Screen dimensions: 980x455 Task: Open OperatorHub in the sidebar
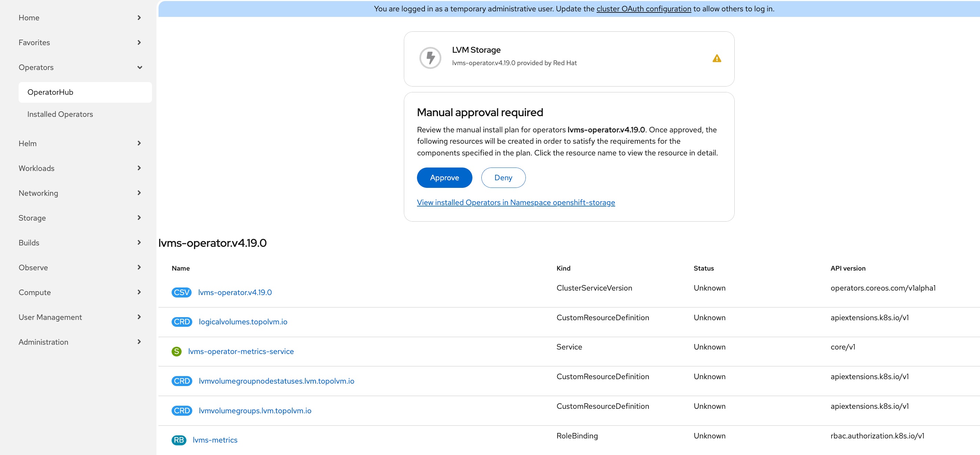point(85,92)
